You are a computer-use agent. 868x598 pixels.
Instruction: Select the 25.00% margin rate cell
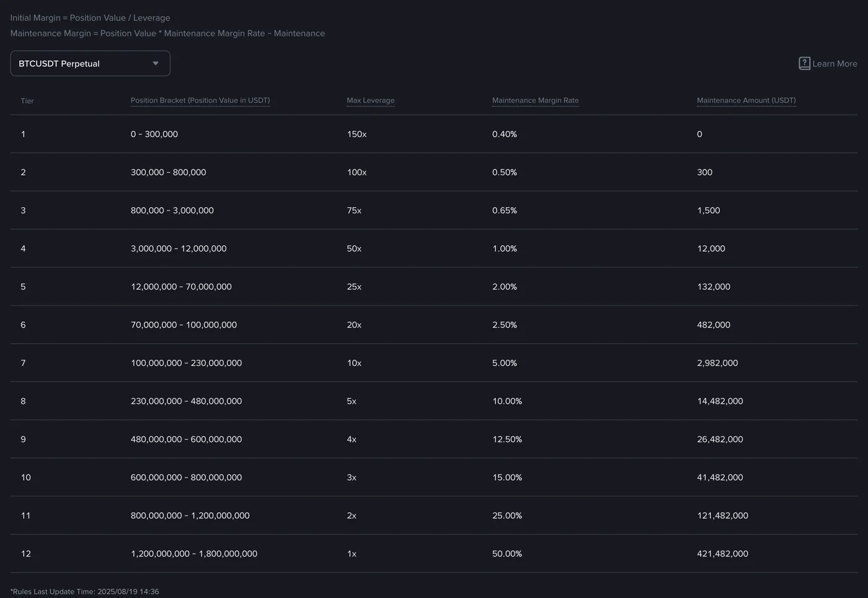pos(507,515)
